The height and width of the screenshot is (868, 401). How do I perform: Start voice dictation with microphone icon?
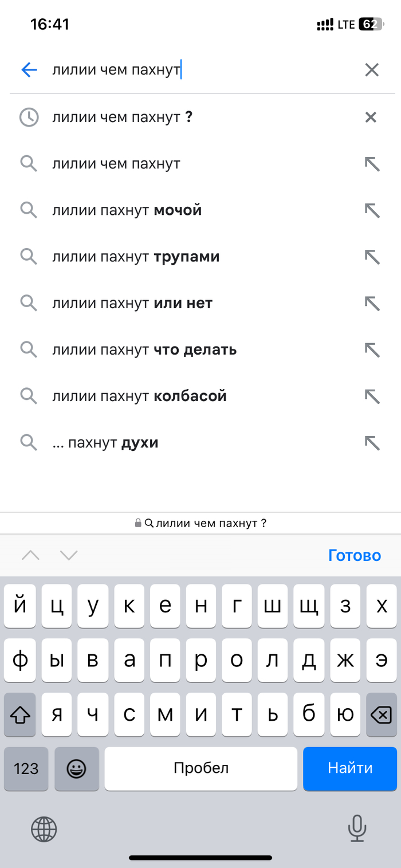tap(357, 829)
